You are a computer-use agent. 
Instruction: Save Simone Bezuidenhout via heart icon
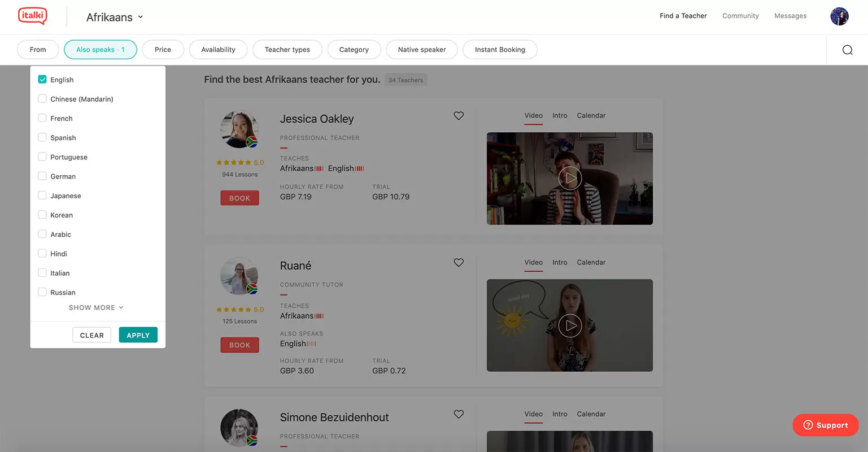(459, 414)
